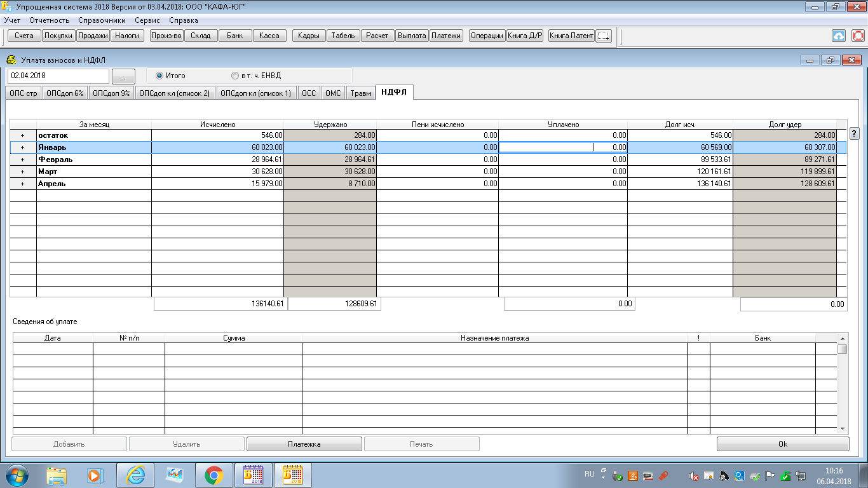Image resolution: width=868 pixels, height=488 pixels.
Task: Click the muted volume icon in system tray
Action: [695, 476]
